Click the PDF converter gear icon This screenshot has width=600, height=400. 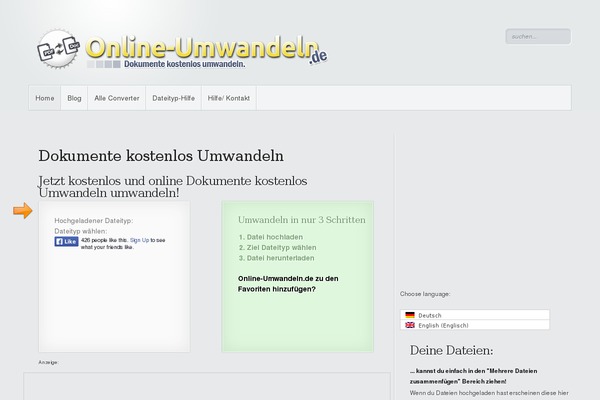click(x=59, y=49)
